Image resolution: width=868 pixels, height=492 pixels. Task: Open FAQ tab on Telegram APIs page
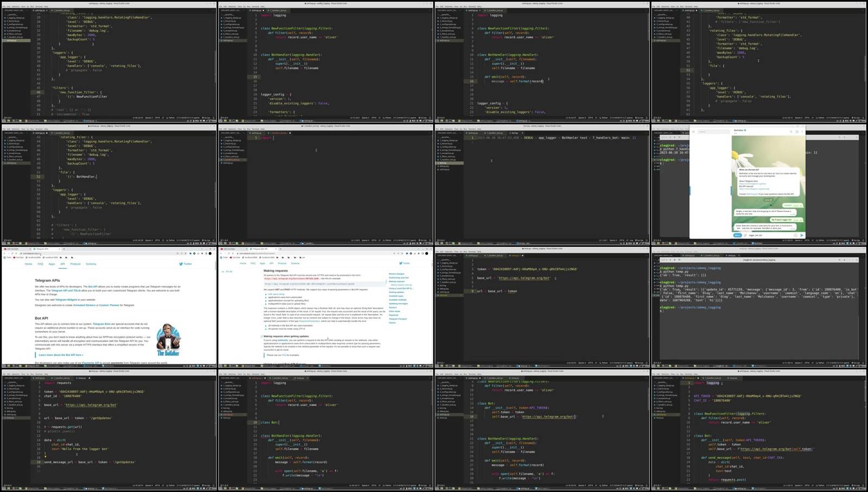coord(40,264)
